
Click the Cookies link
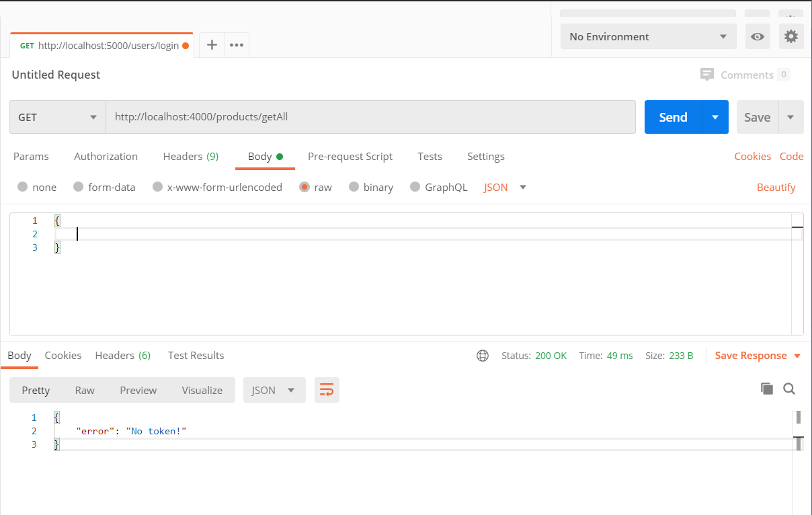752,156
